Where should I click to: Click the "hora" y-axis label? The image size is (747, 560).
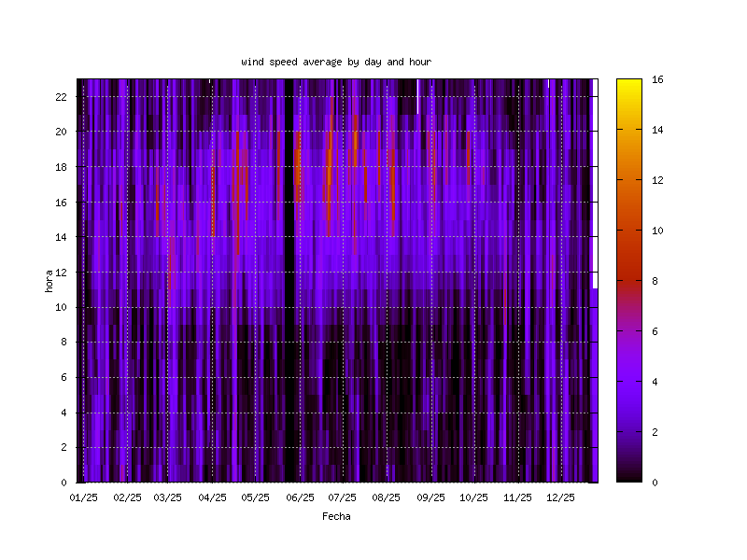[x=49, y=281]
